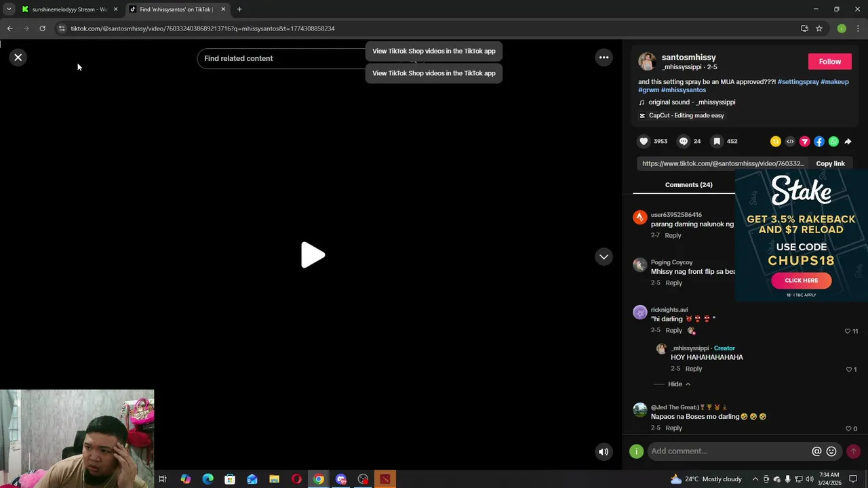Follow santosmhissy account

(829, 62)
